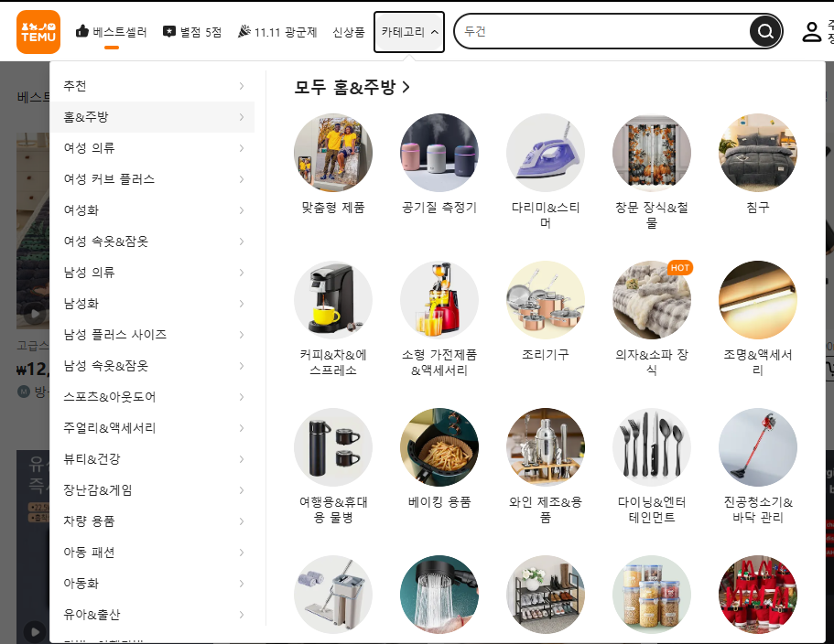The height and width of the screenshot is (644, 834).
Task: Open 창문 장식&철물 curtain image
Action: [x=652, y=153]
